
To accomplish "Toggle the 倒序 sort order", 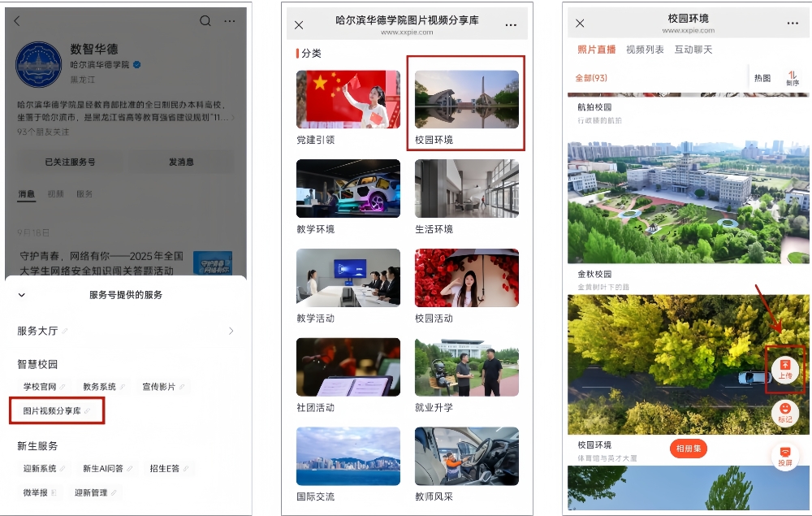I will point(792,78).
